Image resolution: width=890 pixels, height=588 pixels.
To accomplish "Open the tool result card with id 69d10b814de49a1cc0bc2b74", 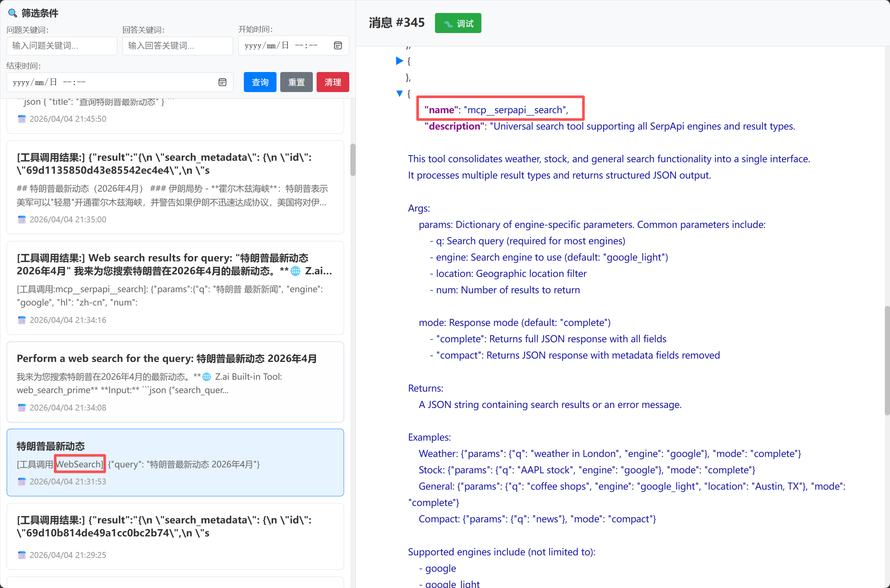I will tap(175, 536).
